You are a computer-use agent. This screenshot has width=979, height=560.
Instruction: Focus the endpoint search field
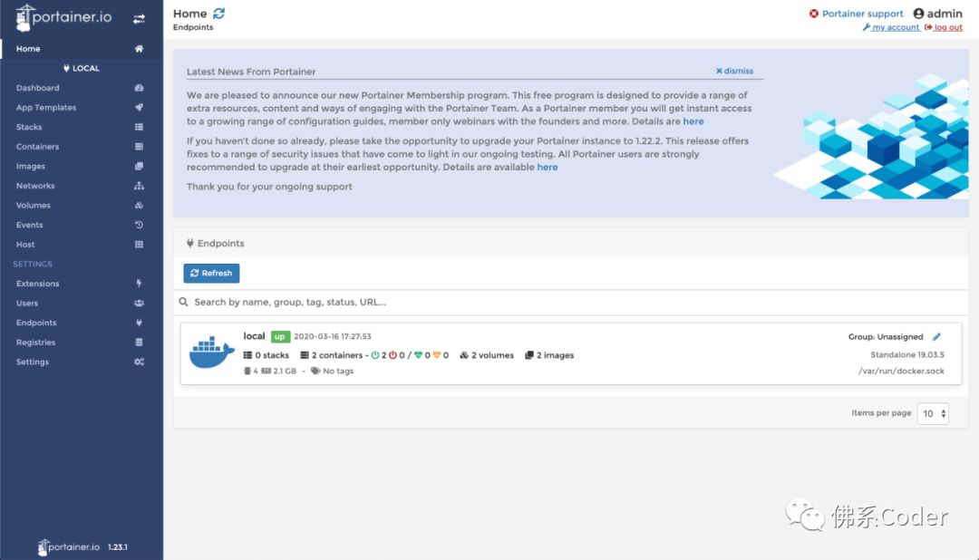click(571, 302)
